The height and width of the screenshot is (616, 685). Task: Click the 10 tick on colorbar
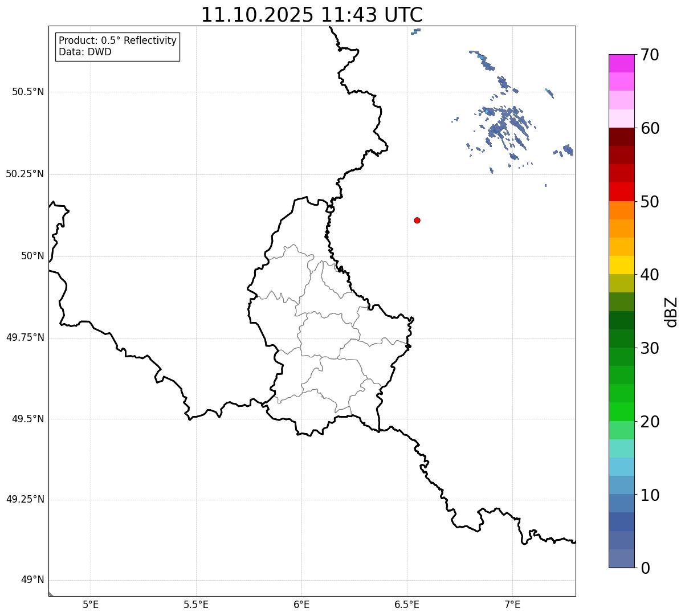click(650, 495)
